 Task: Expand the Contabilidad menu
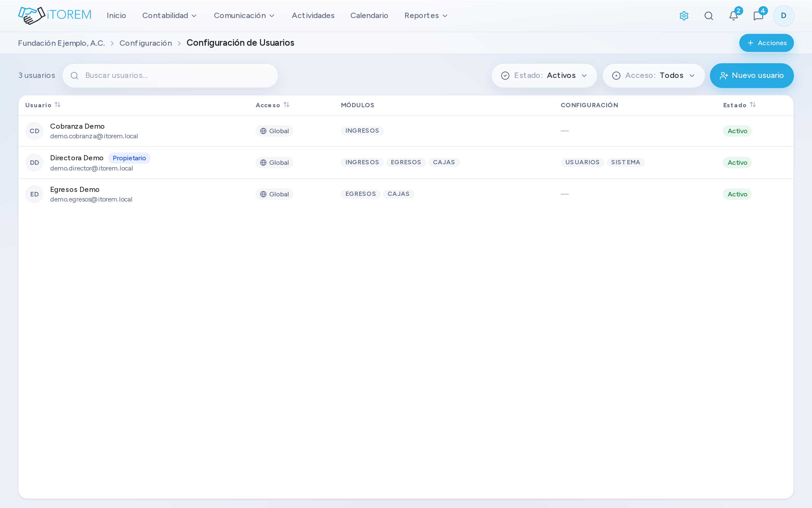click(x=169, y=16)
